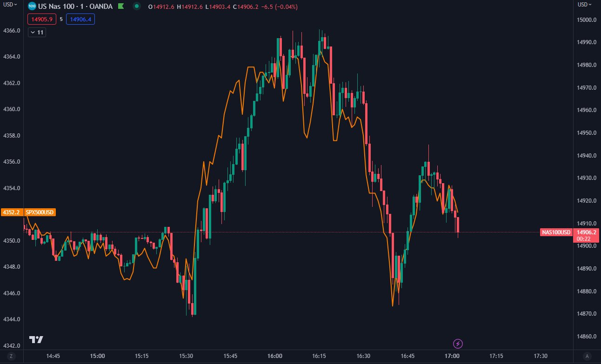Toggle the A auto-scale button
Image resolution: width=601 pixels, height=364 pixels.
click(x=588, y=356)
